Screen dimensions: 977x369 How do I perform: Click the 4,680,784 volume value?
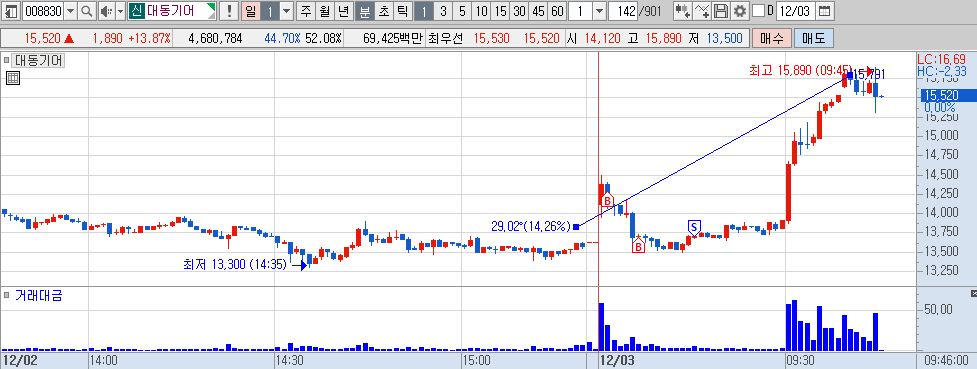pos(215,38)
